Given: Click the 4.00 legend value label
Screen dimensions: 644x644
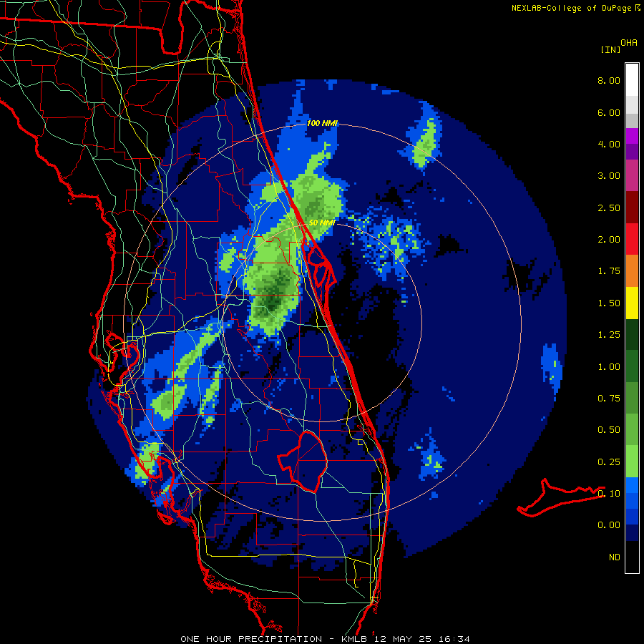Looking at the screenshot, I should [609, 144].
